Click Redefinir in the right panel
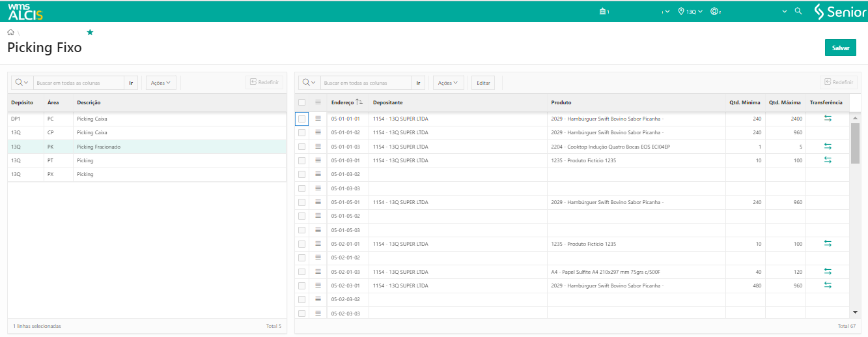Image resolution: width=868 pixels, height=337 pixels. pyautogui.click(x=838, y=82)
